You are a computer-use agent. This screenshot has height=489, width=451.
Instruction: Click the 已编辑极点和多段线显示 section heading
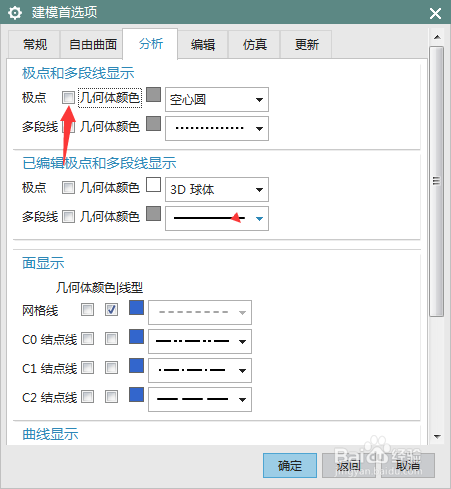[99, 163]
